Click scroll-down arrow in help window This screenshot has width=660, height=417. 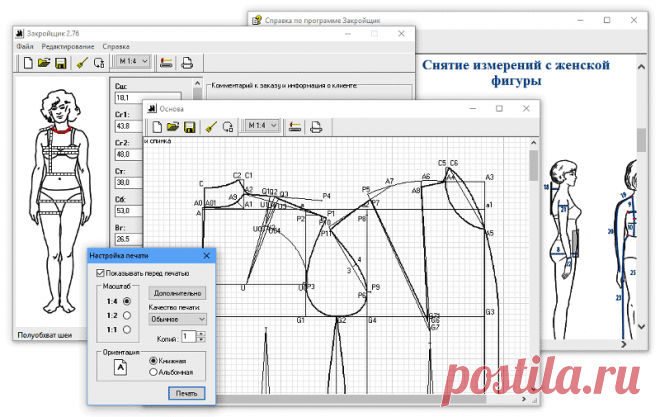(x=641, y=326)
